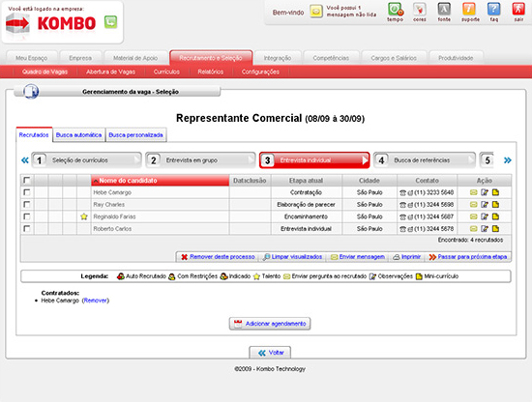Go to previous stages with left double arrow

click(x=25, y=160)
